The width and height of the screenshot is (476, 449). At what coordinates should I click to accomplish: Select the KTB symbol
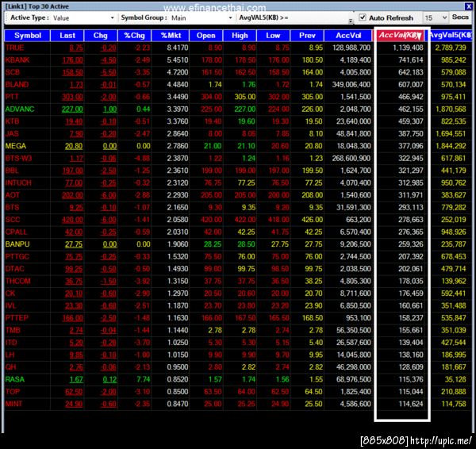tap(12, 121)
